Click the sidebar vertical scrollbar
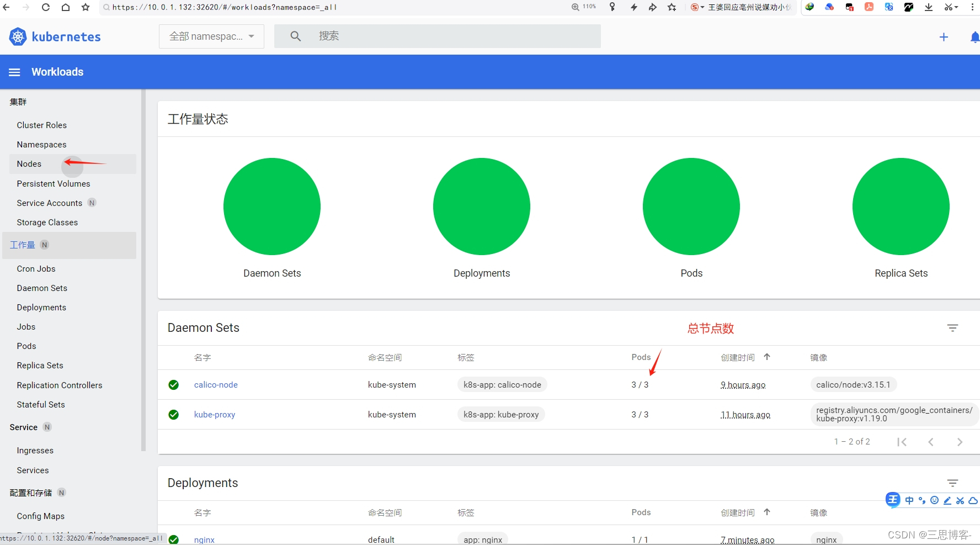This screenshot has height=545, width=980. click(143, 271)
